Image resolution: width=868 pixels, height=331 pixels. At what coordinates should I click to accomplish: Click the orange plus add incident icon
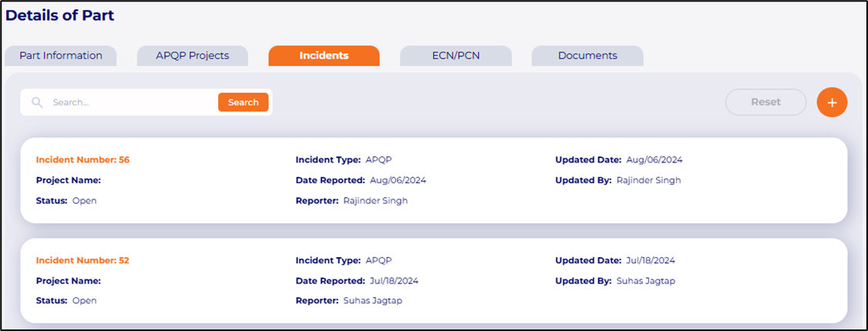(832, 102)
